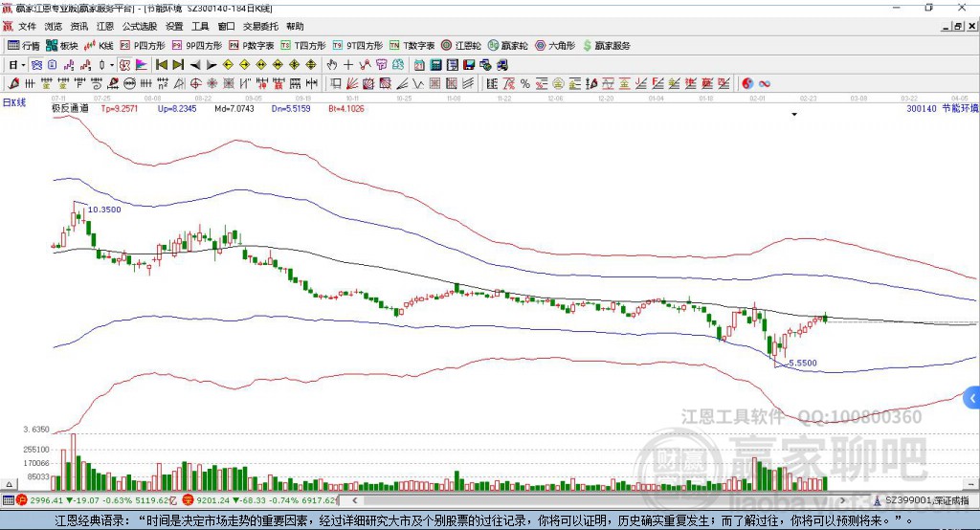Open the 工具 menu
This screenshot has height=530, width=980.
tap(200, 26)
